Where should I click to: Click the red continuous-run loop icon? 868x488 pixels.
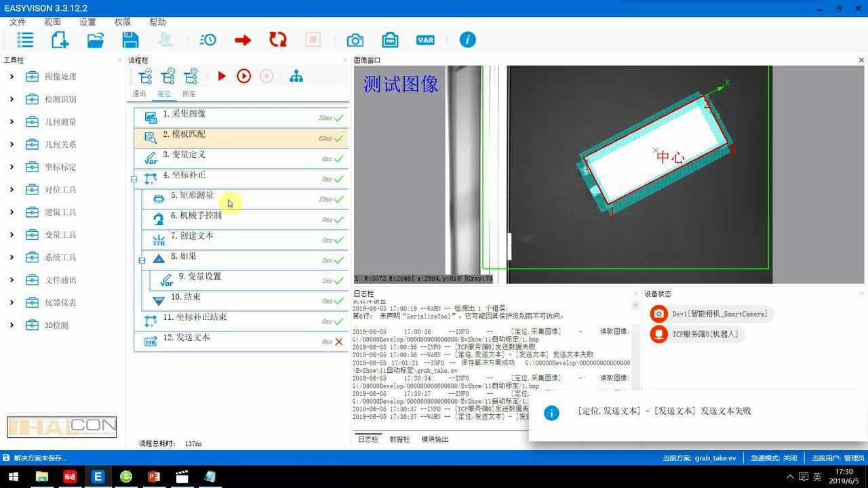277,40
